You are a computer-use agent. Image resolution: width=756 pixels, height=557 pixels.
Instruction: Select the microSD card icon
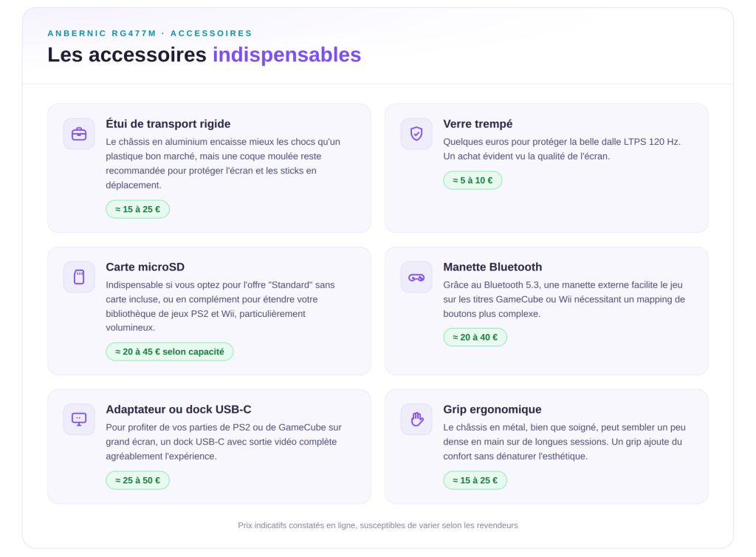coord(79,277)
